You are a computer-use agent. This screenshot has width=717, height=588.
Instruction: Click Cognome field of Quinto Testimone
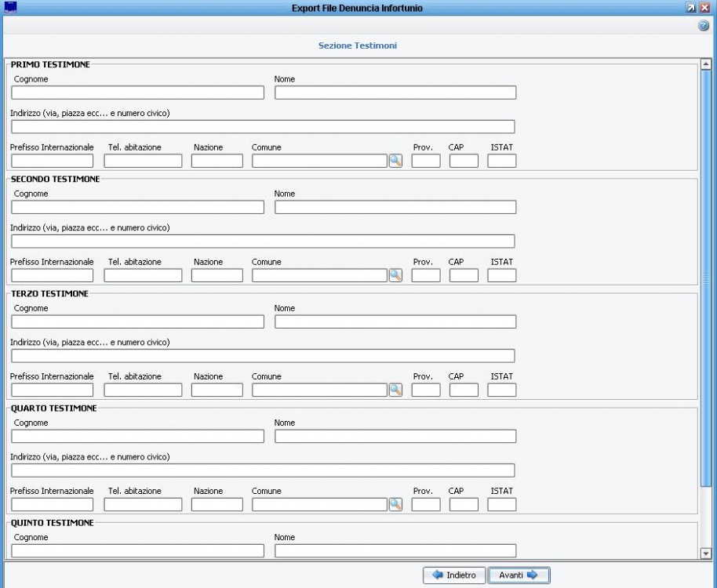click(x=137, y=550)
